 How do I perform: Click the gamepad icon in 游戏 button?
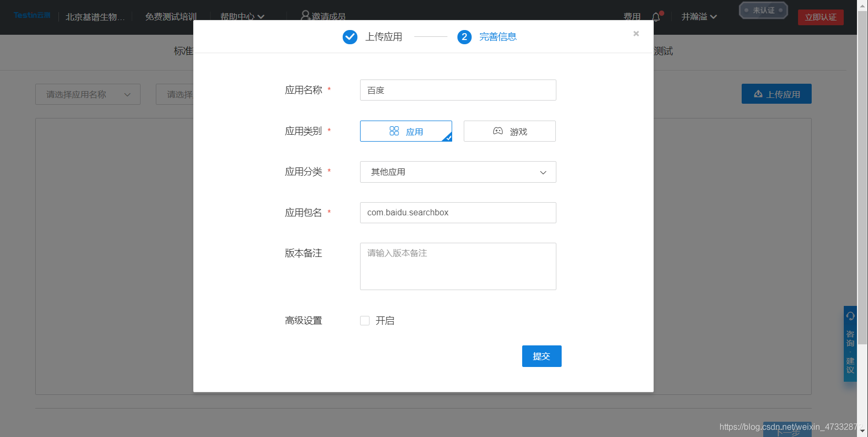coord(498,131)
